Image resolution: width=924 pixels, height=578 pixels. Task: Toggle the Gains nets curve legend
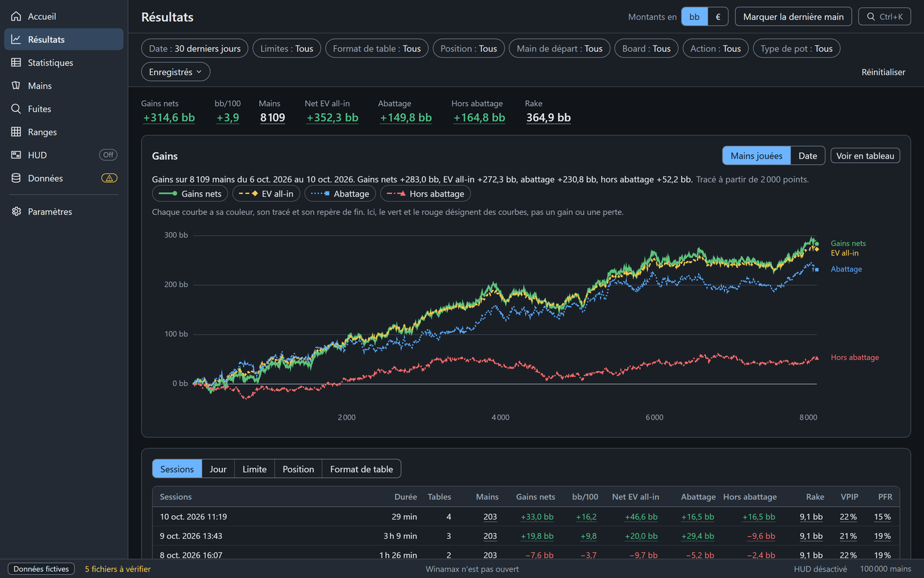click(190, 194)
